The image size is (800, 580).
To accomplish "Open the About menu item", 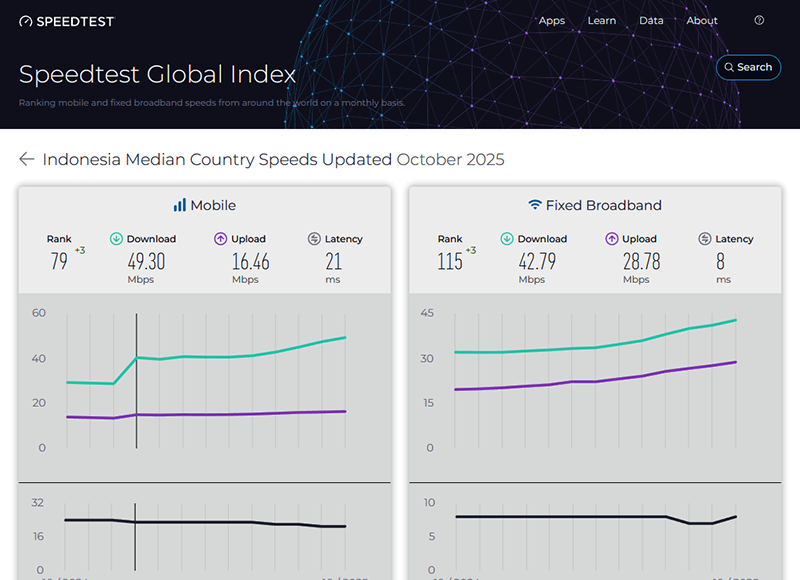I will [x=702, y=21].
